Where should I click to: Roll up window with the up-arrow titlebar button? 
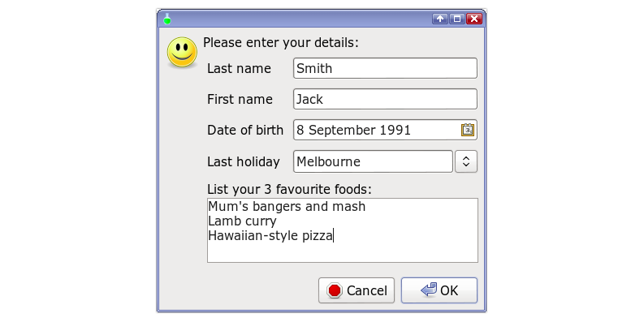pyautogui.click(x=440, y=19)
